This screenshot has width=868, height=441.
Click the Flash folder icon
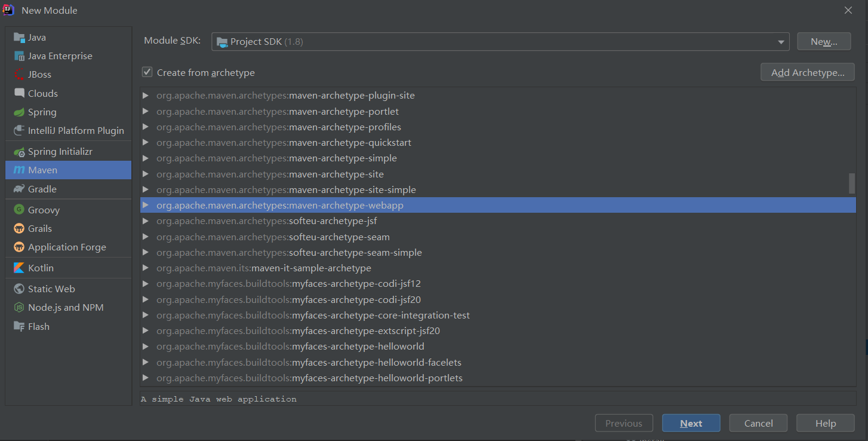point(19,326)
